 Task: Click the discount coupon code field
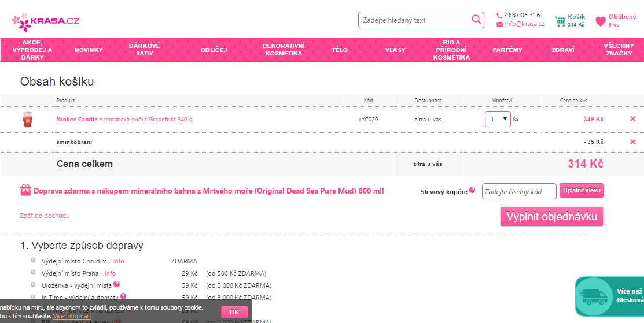(519, 191)
